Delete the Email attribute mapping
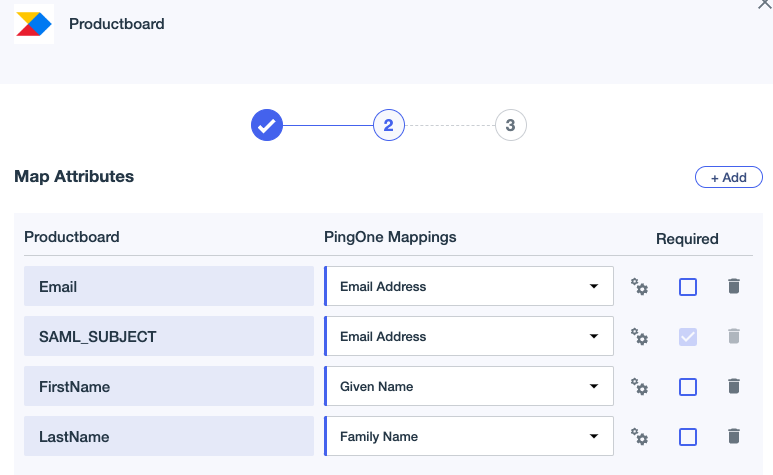The image size is (773, 475). pos(734,286)
